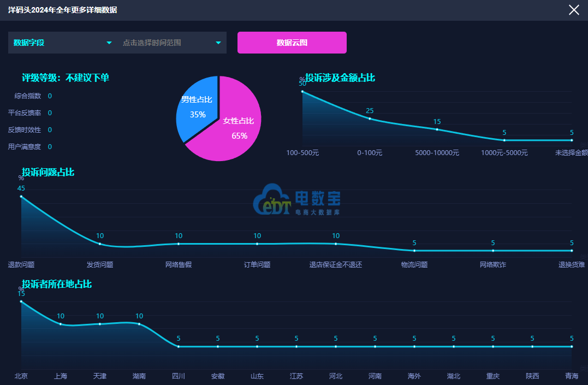This screenshot has height=385, width=588.
Task: Select the 网络欺诈 data point
Action: (493, 251)
